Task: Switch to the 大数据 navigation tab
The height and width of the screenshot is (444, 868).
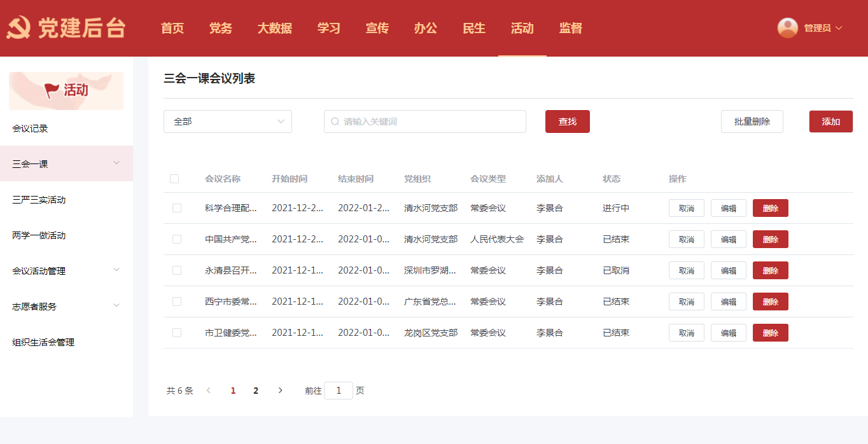Action: coord(274,28)
